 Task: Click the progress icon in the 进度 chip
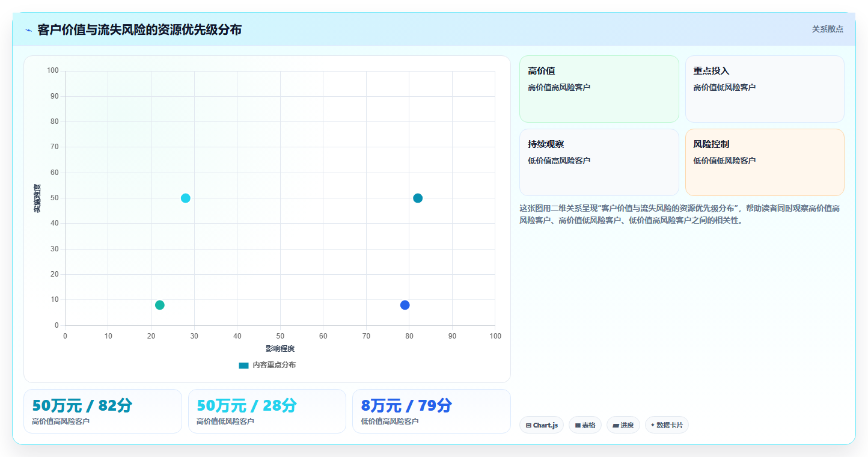tap(616, 425)
